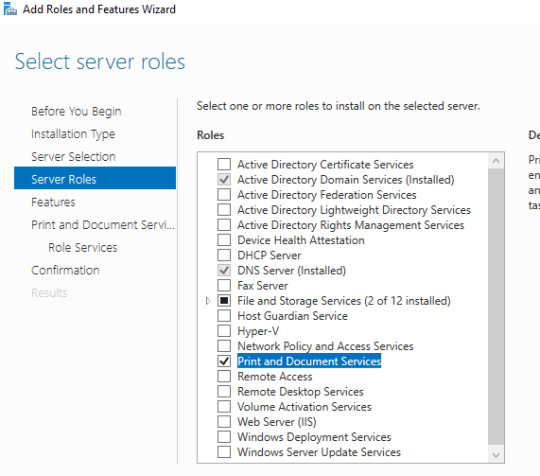Select Volume Activation Services label

[304, 407]
